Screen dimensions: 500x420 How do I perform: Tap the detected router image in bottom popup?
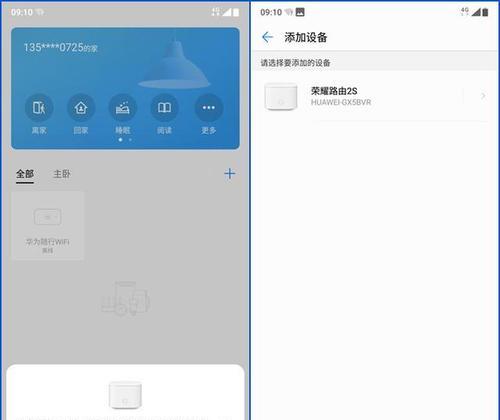125,395
